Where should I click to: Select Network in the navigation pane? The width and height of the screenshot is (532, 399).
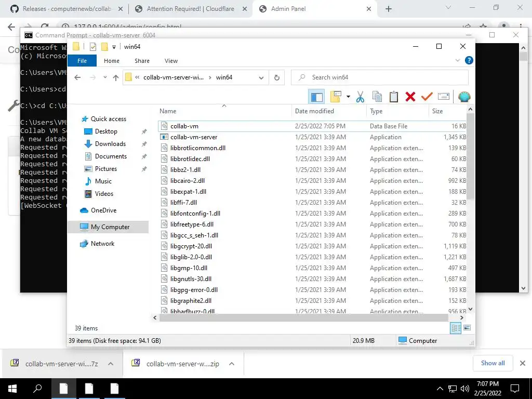click(x=102, y=244)
